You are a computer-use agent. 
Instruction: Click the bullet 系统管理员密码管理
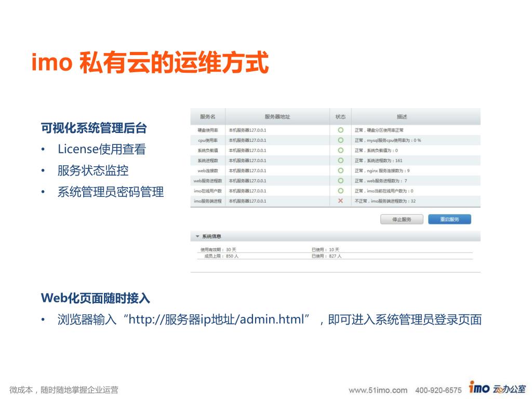pyautogui.click(x=111, y=192)
